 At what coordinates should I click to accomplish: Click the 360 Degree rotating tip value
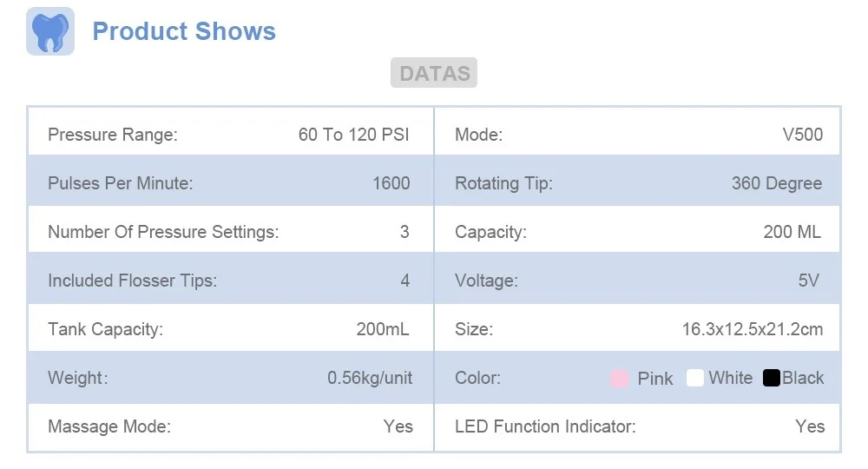click(777, 183)
